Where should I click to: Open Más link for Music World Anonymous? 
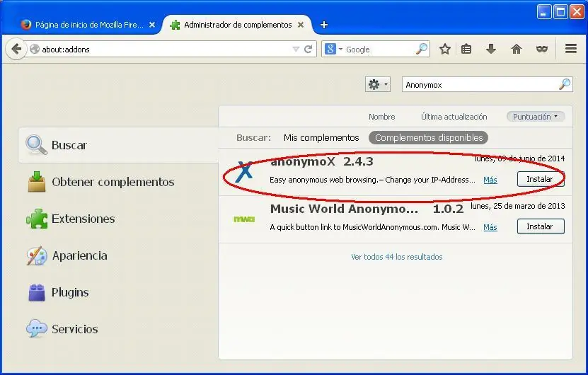[x=490, y=227]
